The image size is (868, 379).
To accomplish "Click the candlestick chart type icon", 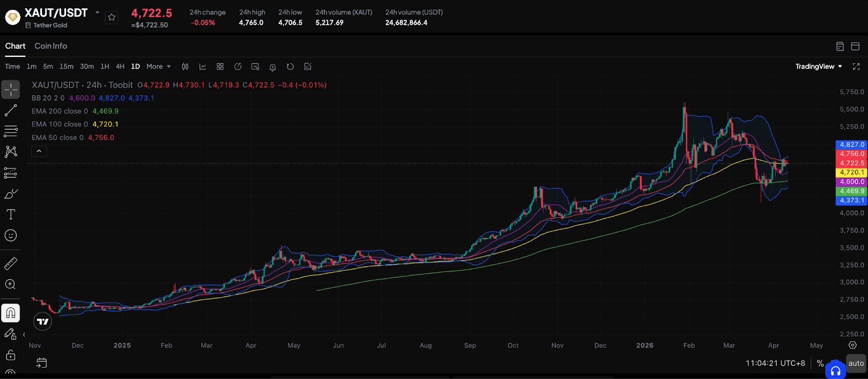I will tap(185, 67).
